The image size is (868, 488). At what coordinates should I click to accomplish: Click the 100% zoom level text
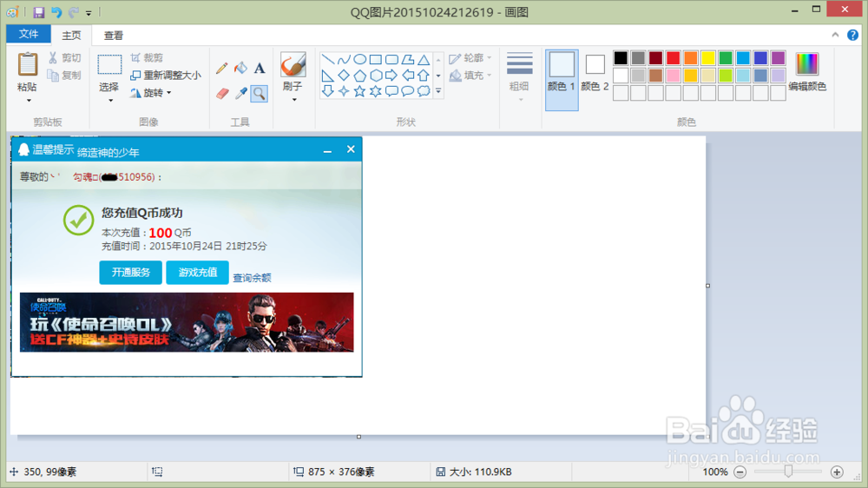[x=715, y=472]
